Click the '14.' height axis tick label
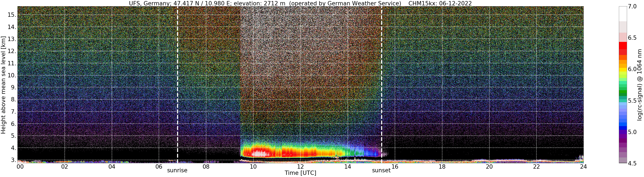Viewport: 644px width, 177px height. [x=12, y=27]
